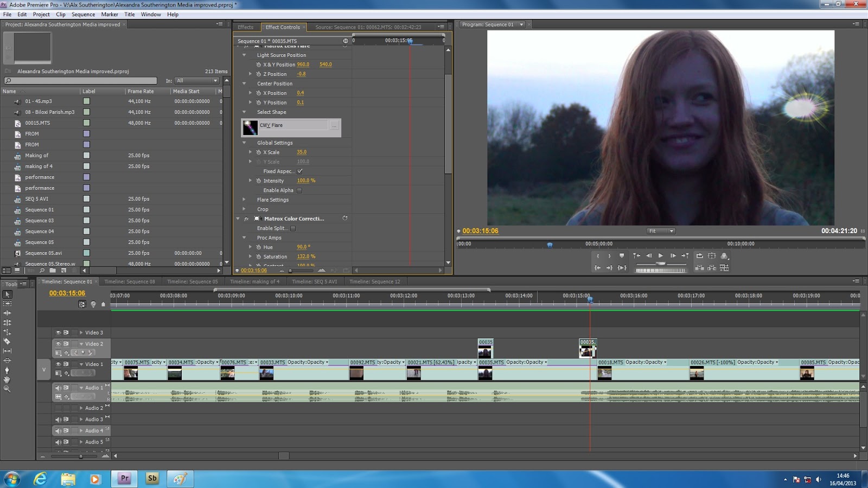Open the File menu

(x=8, y=15)
